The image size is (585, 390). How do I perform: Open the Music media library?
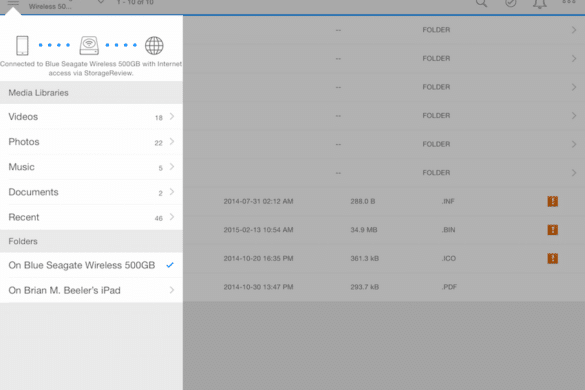(91, 167)
